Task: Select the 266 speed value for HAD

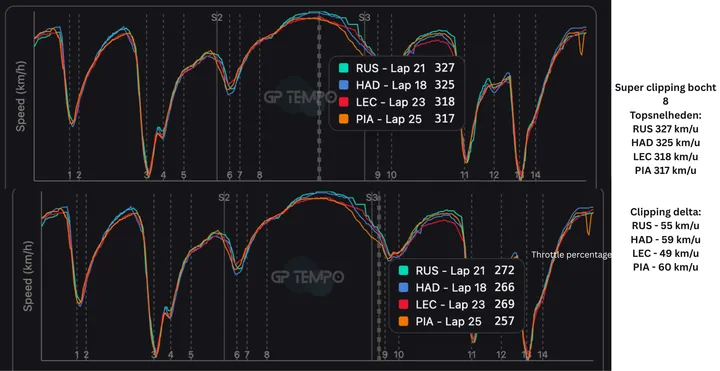Action: (504, 287)
